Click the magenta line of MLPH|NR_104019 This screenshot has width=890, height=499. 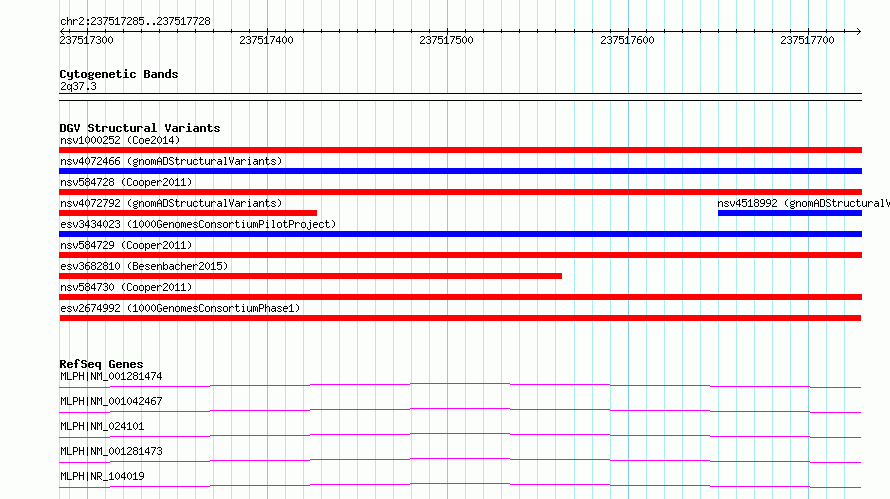click(460, 486)
